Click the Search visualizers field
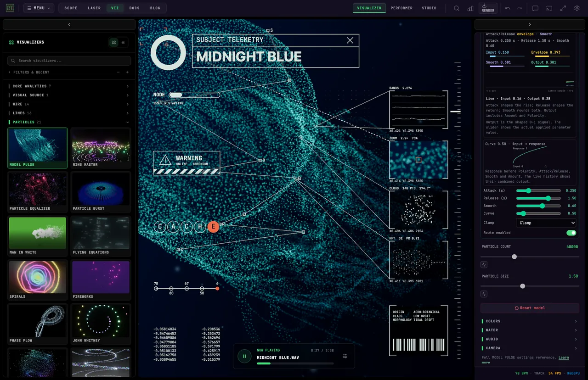Image resolution: width=588 pixels, height=380 pixels. click(69, 61)
